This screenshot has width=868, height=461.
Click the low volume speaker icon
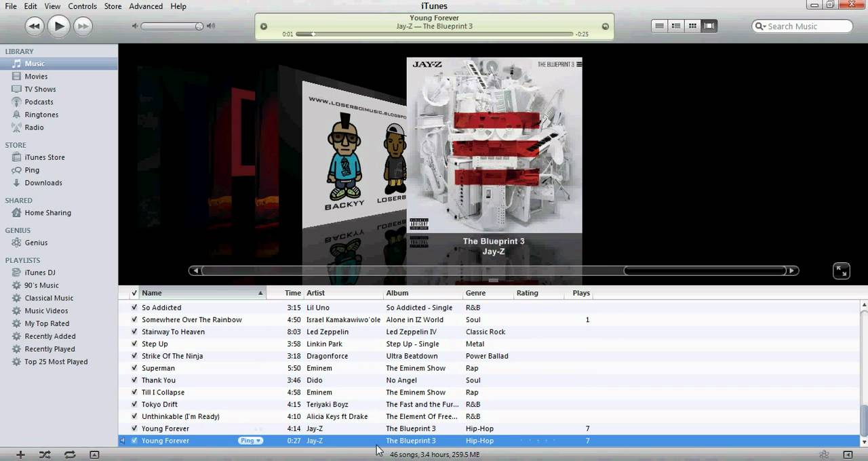(x=135, y=26)
